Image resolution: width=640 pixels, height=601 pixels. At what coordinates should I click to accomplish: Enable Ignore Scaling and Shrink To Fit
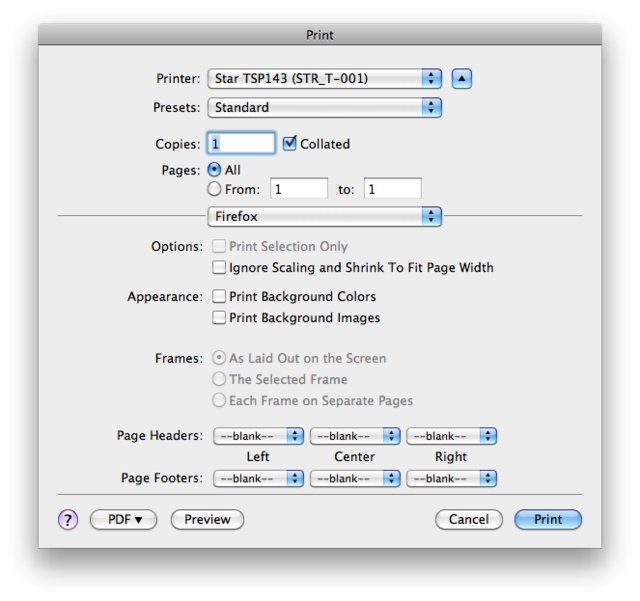(x=219, y=268)
